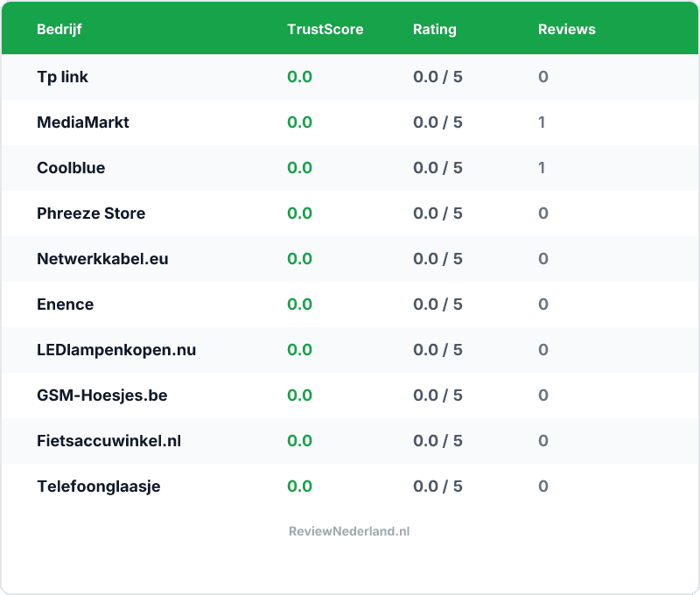Click the review count for MediaMarkt
This screenshot has width=700, height=595.
coord(542,122)
